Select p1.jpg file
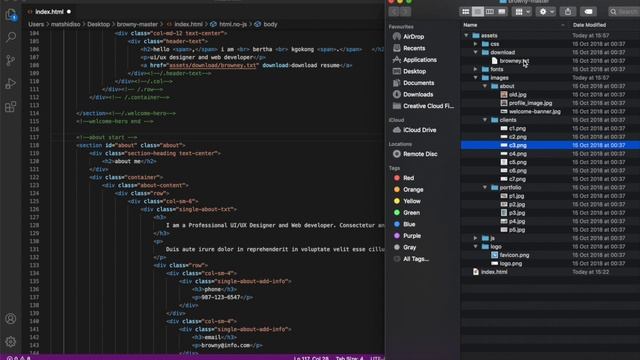This screenshot has height=360, width=640. [x=516, y=196]
